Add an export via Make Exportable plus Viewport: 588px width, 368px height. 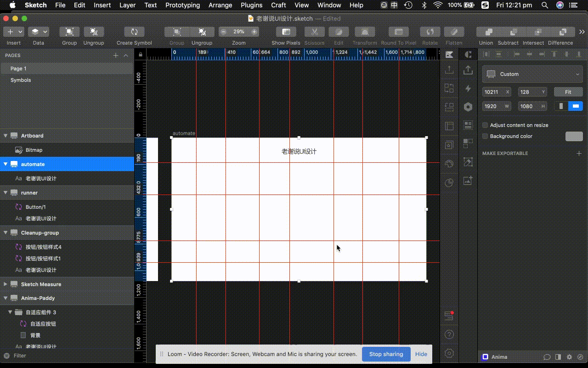[579, 153]
